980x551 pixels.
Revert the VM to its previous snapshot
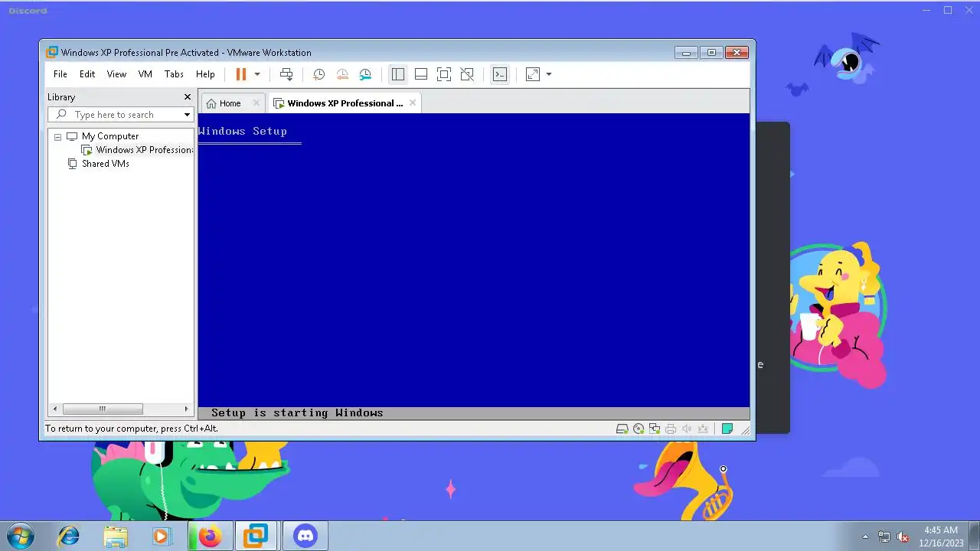coord(342,74)
